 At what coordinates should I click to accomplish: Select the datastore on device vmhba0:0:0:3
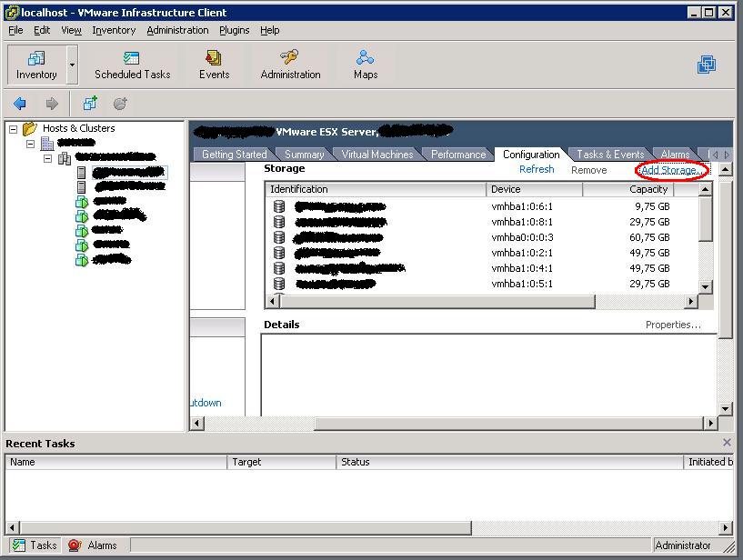[483, 237]
